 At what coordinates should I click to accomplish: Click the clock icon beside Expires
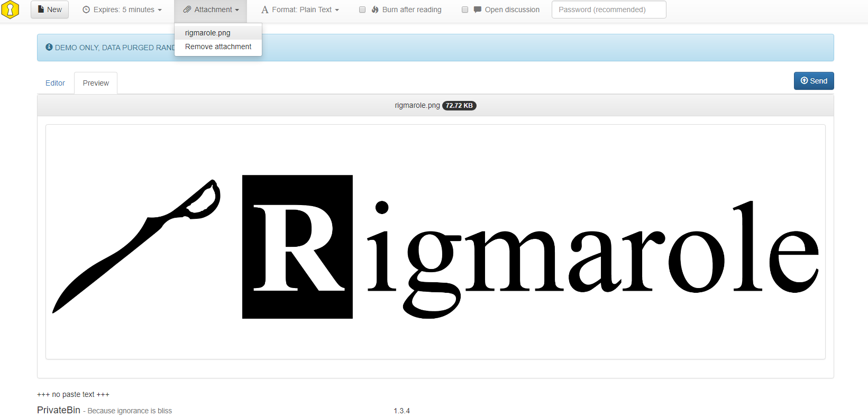coord(86,10)
